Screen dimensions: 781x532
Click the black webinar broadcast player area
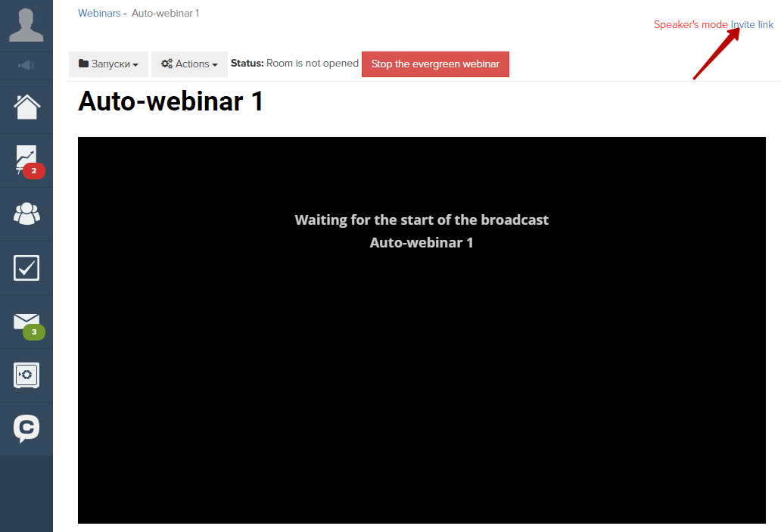tap(422, 330)
